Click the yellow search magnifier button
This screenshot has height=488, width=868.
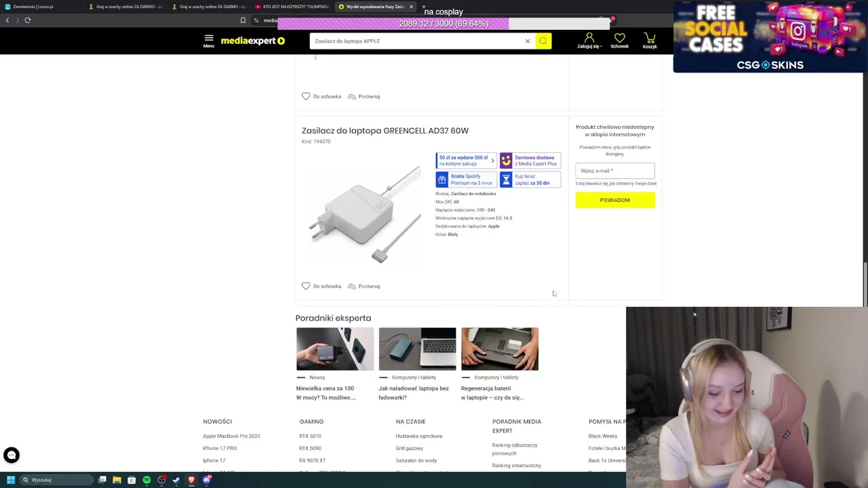[x=543, y=41]
